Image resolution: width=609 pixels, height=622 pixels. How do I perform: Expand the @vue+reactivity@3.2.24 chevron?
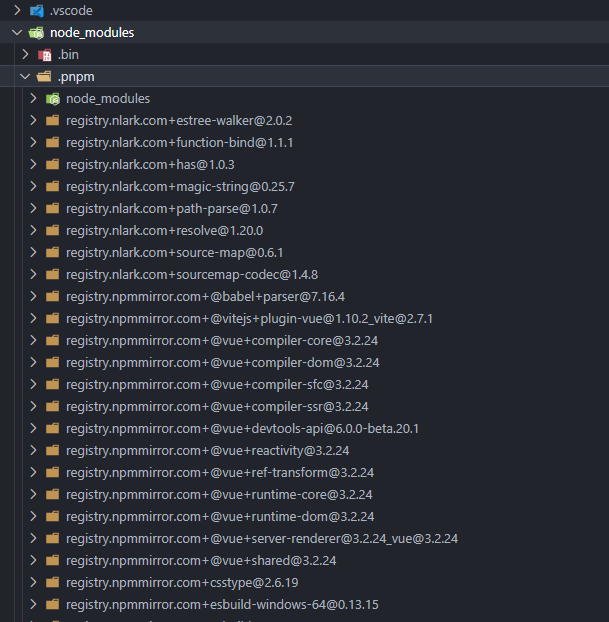click(34, 451)
